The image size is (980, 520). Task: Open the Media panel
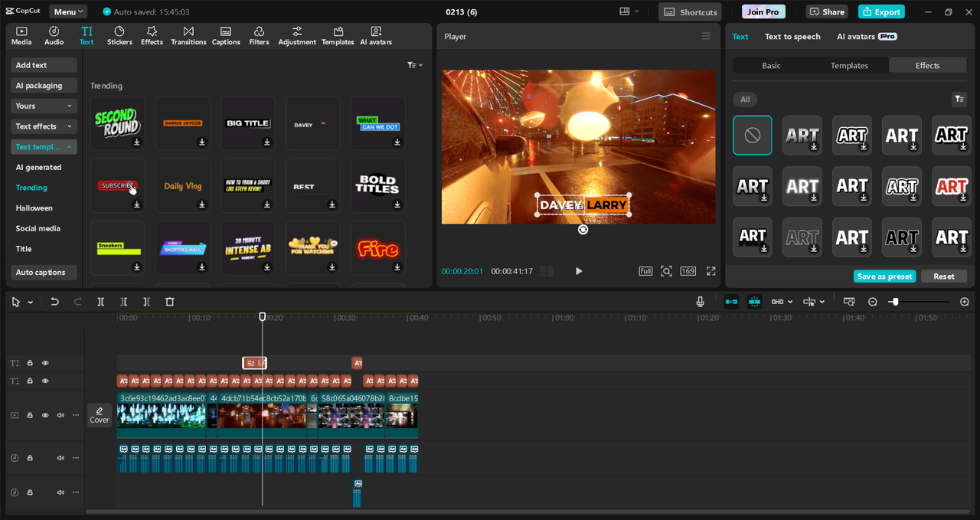tap(21, 35)
